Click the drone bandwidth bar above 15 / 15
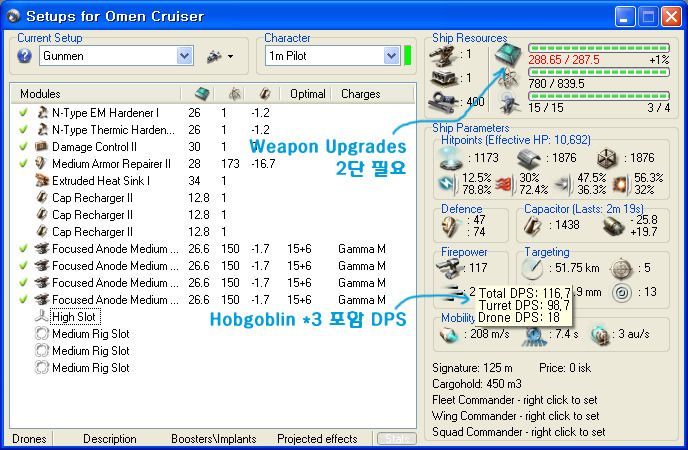The image size is (688, 450). pyautogui.click(x=599, y=96)
